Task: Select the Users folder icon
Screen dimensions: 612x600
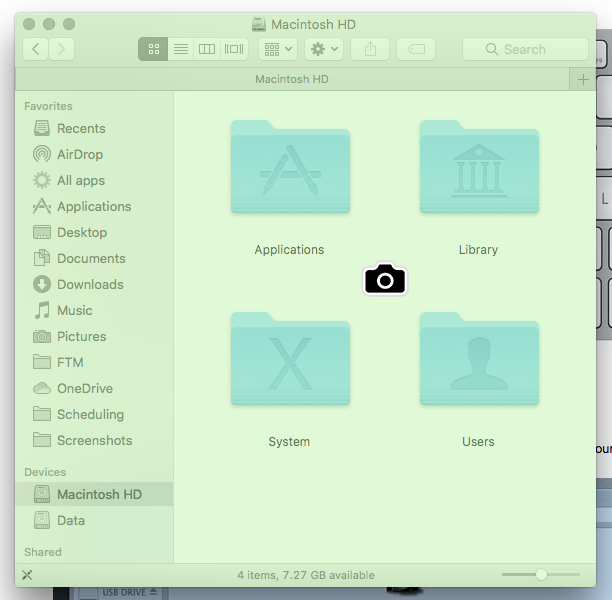Action: pyautogui.click(x=479, y=359)
